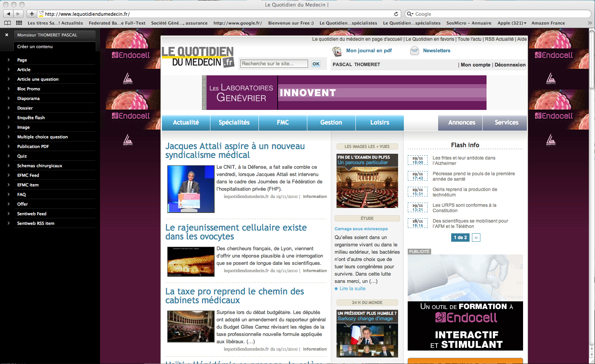Viewport: 595px width, 364px height.
Task: Click the site search input field
Action: [274, 64]
